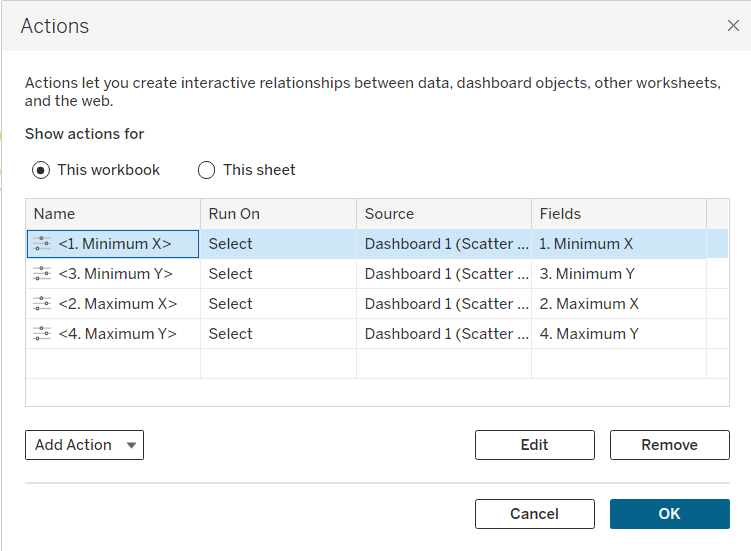Open the Add Action dropdown
751x551 pixels.
(84, 445)
